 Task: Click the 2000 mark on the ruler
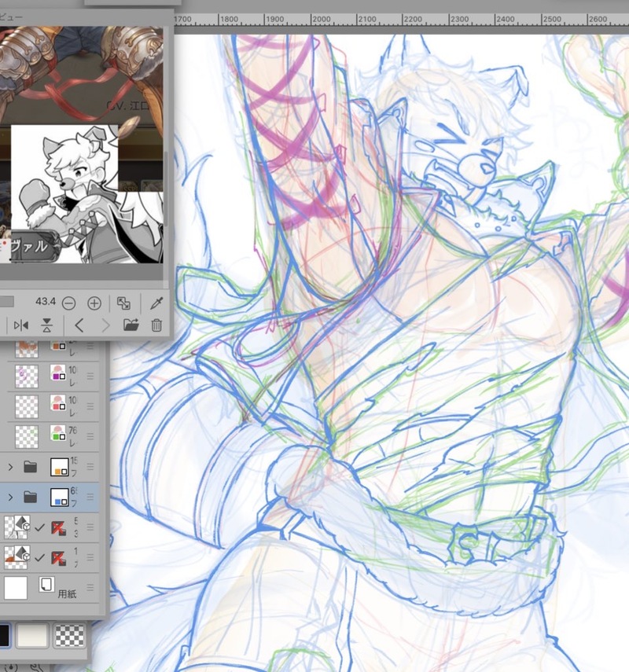pyautogui.click(x=322, y=20)
